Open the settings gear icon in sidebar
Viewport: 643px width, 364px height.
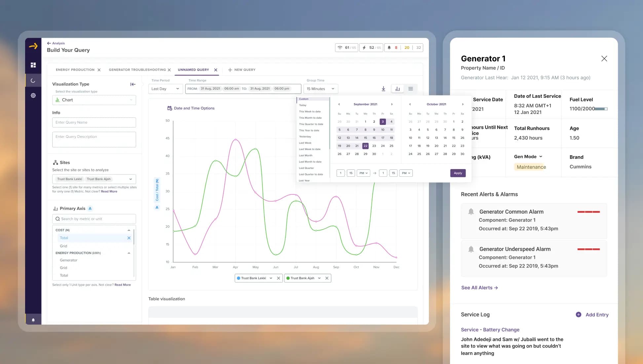(x=33, y=95)
